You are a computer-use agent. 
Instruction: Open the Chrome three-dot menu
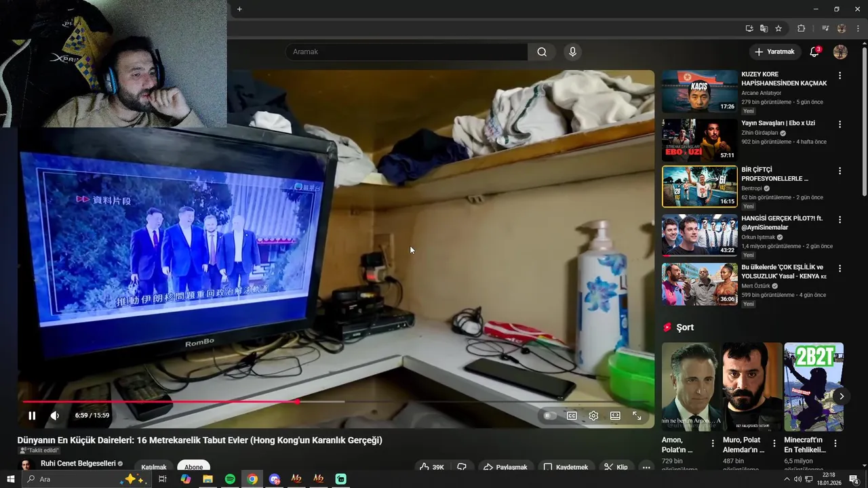(x=859, y=28)
